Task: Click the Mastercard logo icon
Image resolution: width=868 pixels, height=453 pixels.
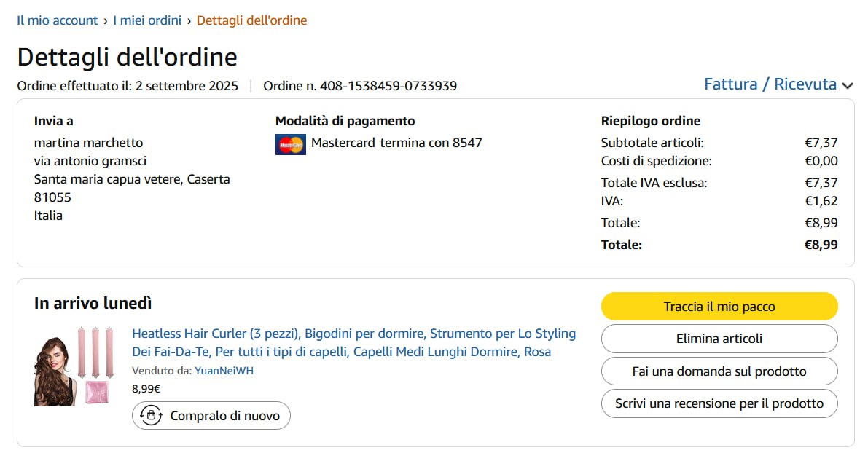Action: pos(291,145)
